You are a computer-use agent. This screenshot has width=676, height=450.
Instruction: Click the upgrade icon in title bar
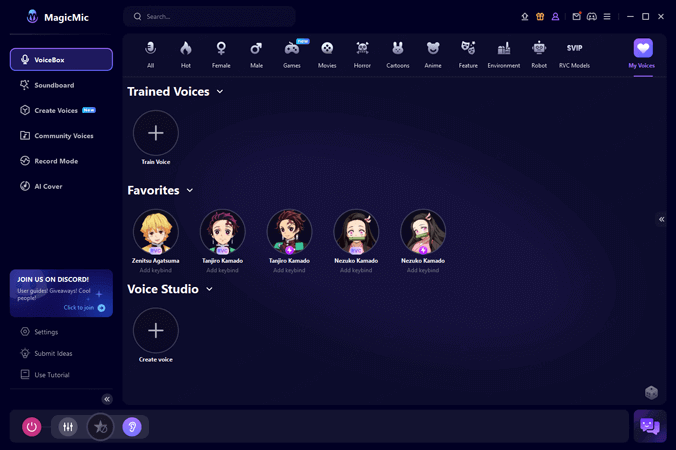pos(525,16)
